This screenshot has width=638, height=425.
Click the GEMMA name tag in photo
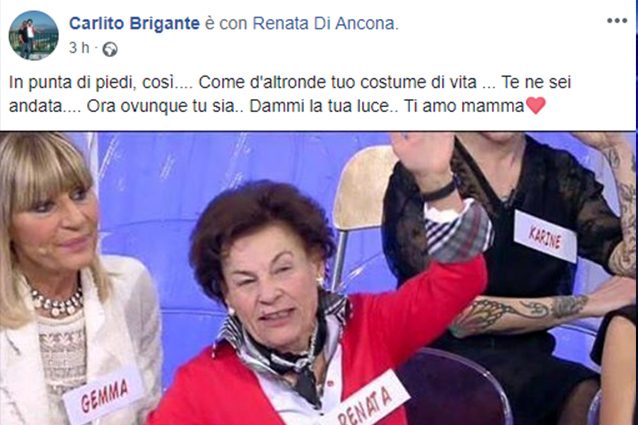tap(103, 396)
